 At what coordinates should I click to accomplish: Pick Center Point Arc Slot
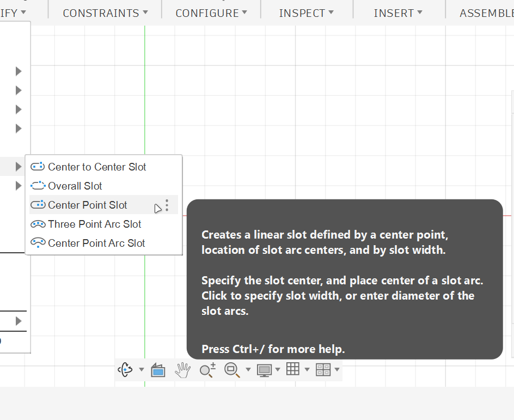pos(103,243)
